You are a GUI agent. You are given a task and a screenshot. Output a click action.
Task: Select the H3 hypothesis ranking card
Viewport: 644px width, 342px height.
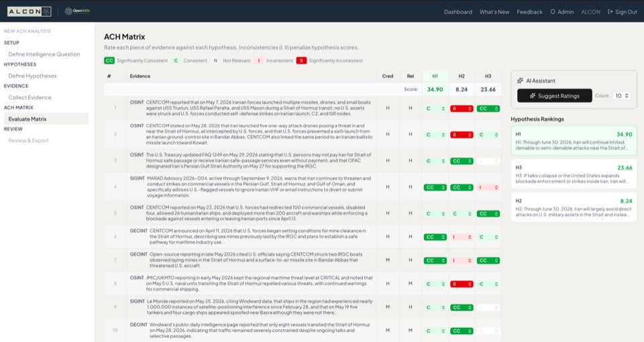click(x=574, y=174)
